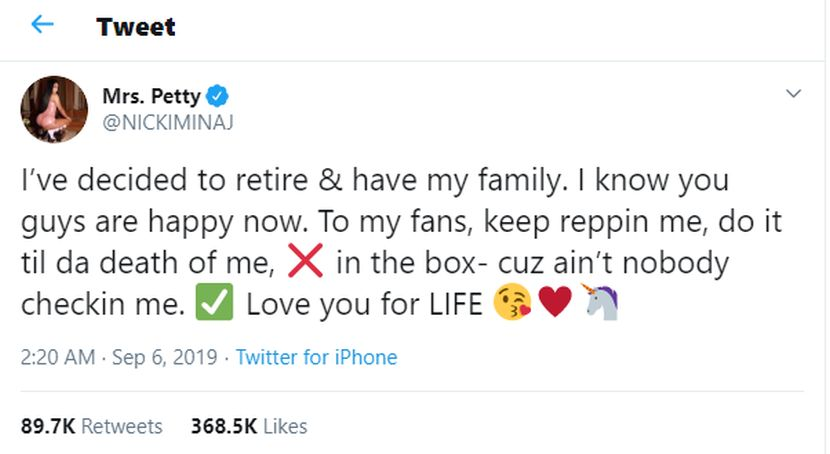This screenshot has height=454, width=830.
Task: Open the Mrs. Petty display name
Action: [x=151, y=97]
